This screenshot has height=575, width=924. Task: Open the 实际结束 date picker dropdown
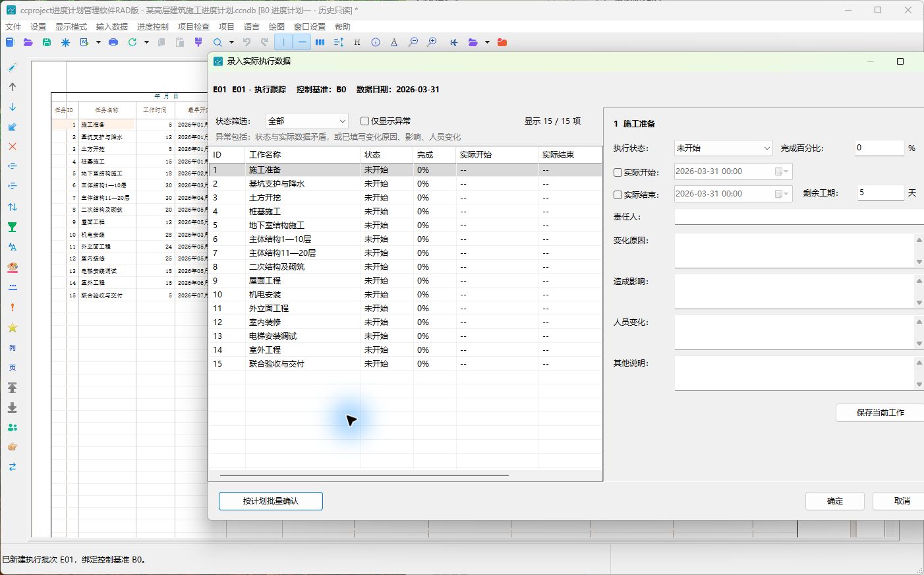click(782, 194)
